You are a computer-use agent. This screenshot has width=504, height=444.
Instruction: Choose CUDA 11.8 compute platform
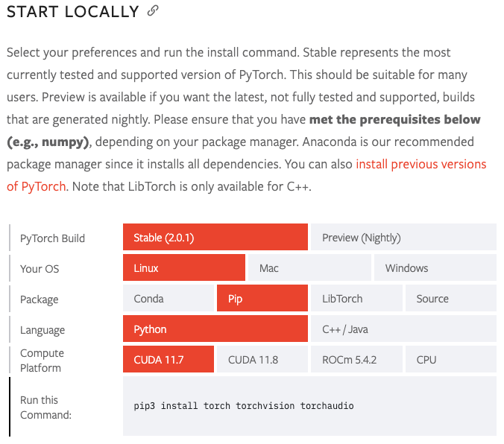tap(262, 360)
